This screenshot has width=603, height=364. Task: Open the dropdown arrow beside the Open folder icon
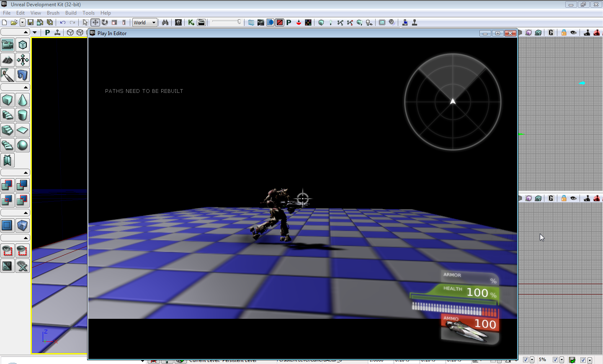(x=22, y=23)
